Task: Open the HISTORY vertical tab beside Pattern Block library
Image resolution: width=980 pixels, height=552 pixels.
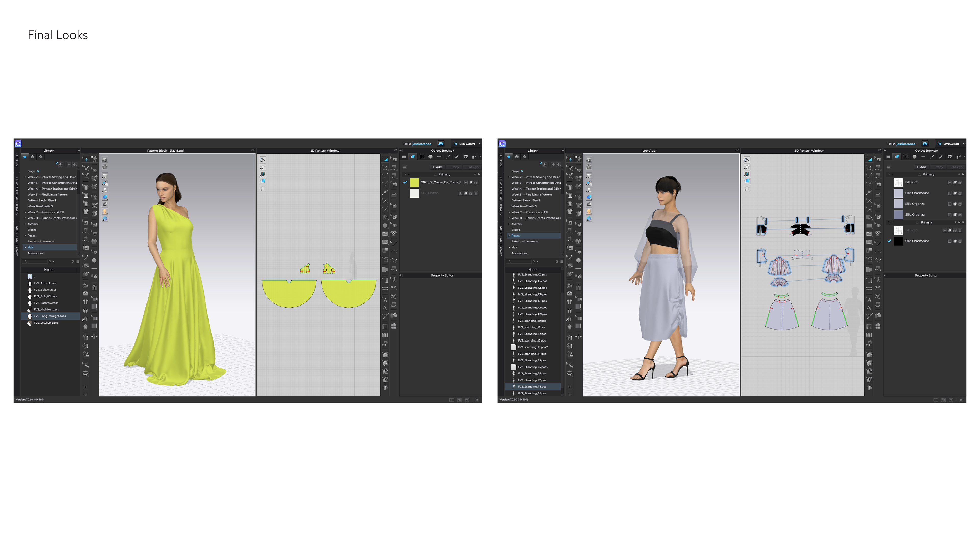Action: pos(17,159)
